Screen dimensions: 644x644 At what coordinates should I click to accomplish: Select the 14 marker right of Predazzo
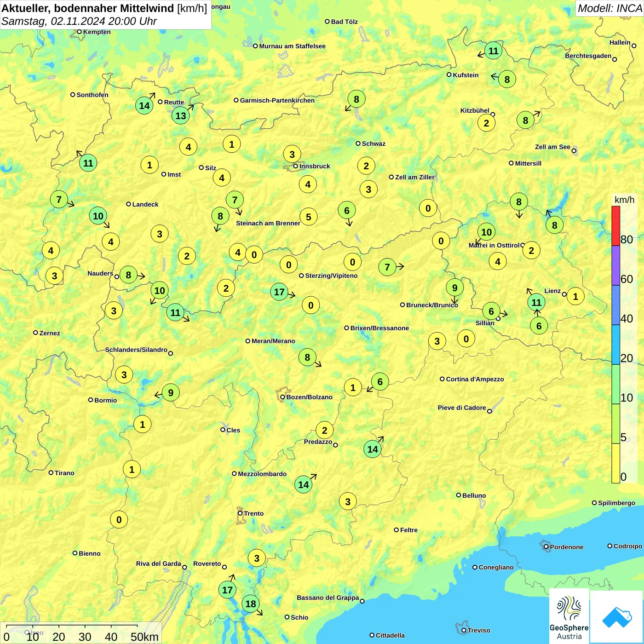pyautogui.click(x=373, y=449)
